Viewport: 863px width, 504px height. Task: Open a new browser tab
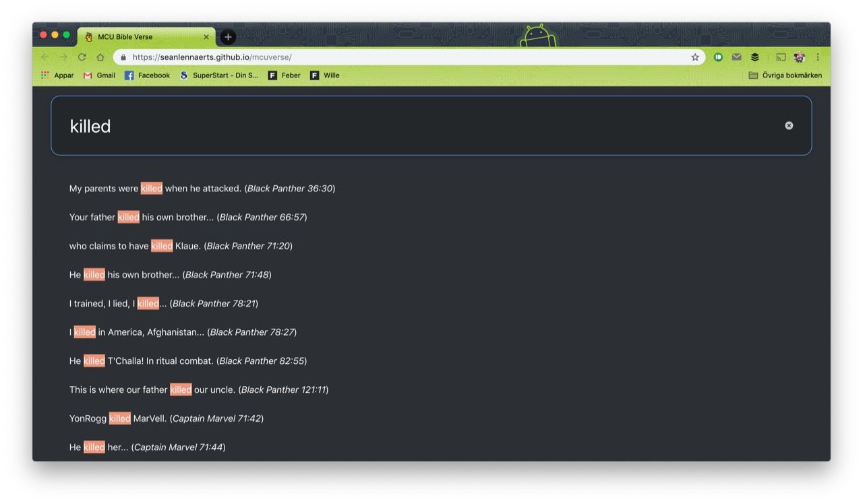coord(228,37)
